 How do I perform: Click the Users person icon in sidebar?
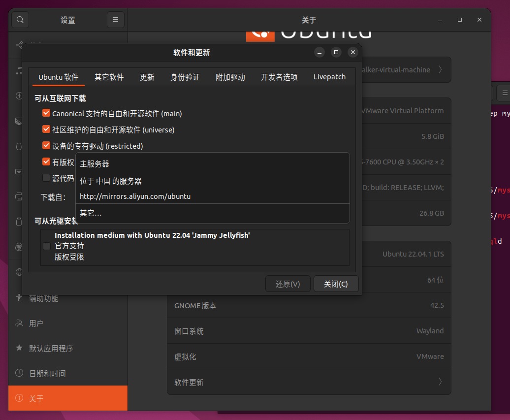click(19, 323)
